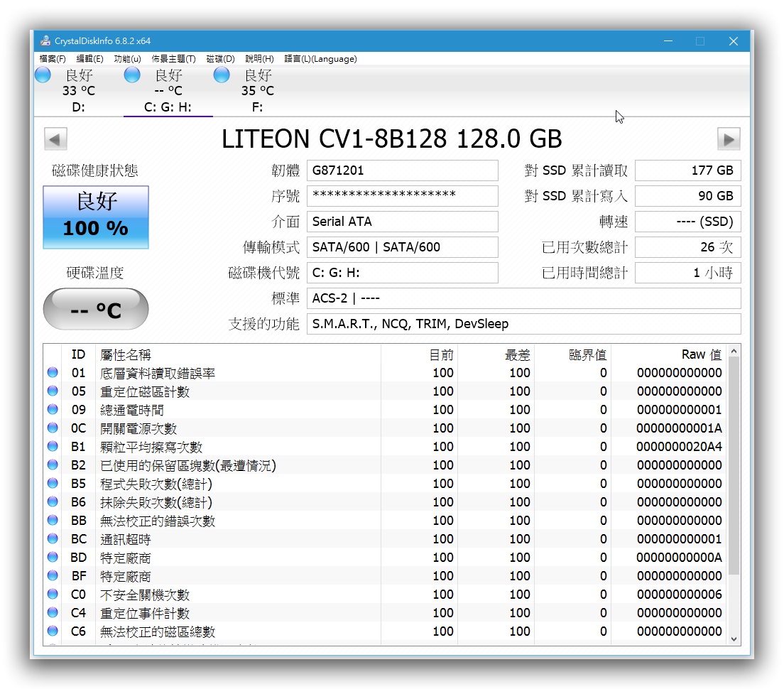Click status icon of attribute B6
Viewport: 784px width, 689px height.
tap(53, 502)
